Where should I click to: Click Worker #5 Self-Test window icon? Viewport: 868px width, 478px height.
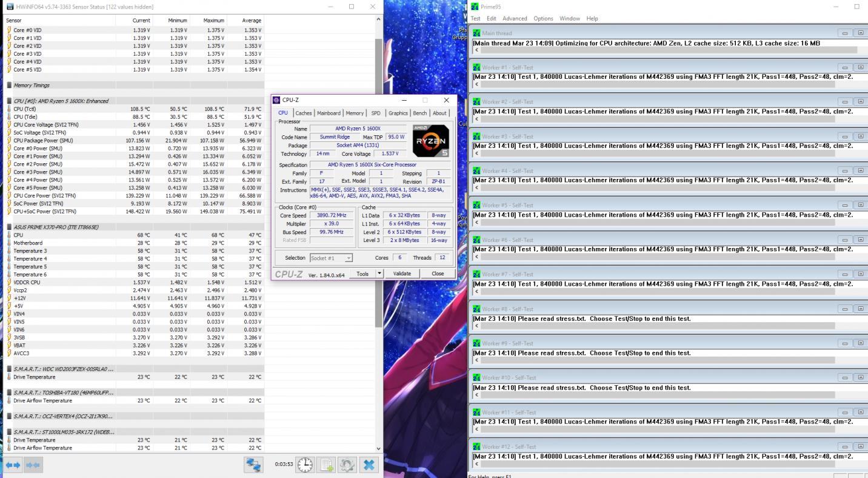(x=476, y=205)
